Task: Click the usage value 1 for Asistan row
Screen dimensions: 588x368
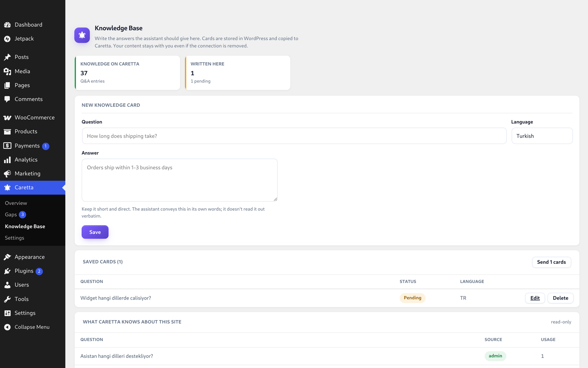Action: [x=542, y=356]
